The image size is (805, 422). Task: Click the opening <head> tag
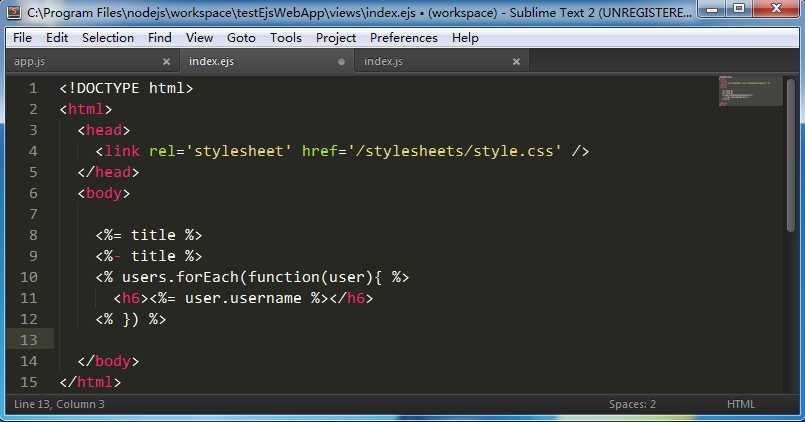click(104, 130)
